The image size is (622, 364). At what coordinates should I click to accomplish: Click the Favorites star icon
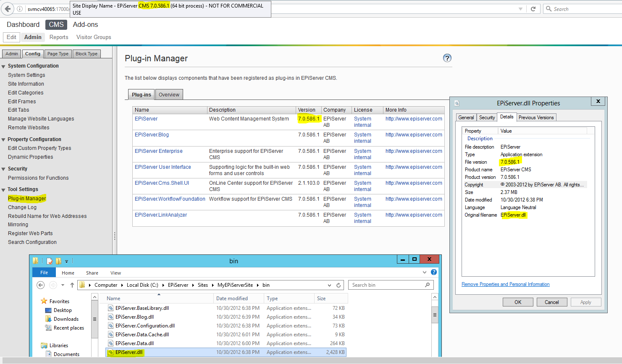click(44, 301)
